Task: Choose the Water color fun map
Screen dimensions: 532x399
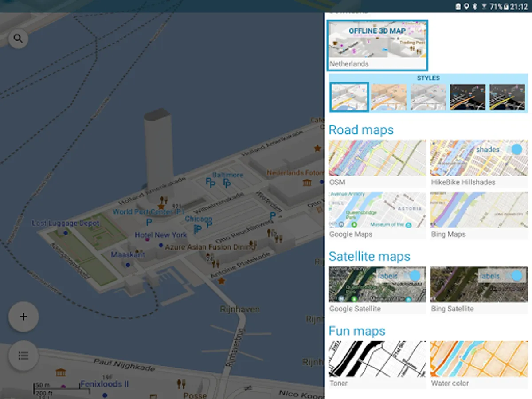Action: point(479,359)
